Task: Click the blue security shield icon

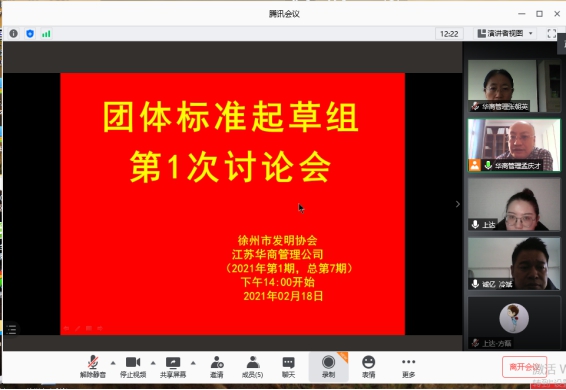Action: (x=30, y=34)
